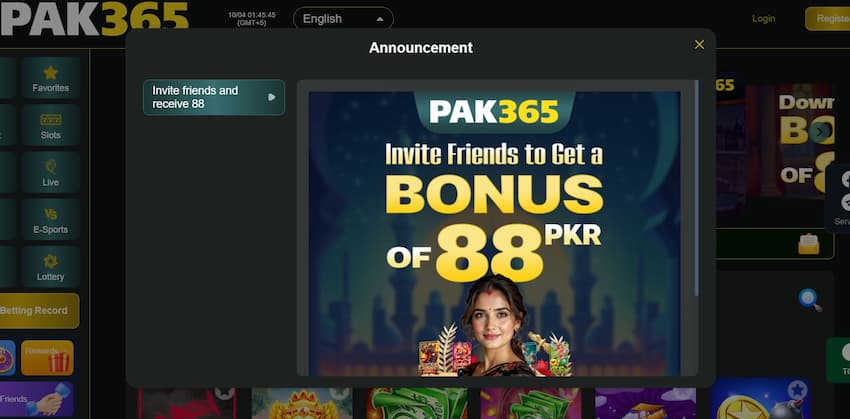Open the Live casino category
Image resolution: width=850 pixels, height=419 pixels.
(50, 172)
